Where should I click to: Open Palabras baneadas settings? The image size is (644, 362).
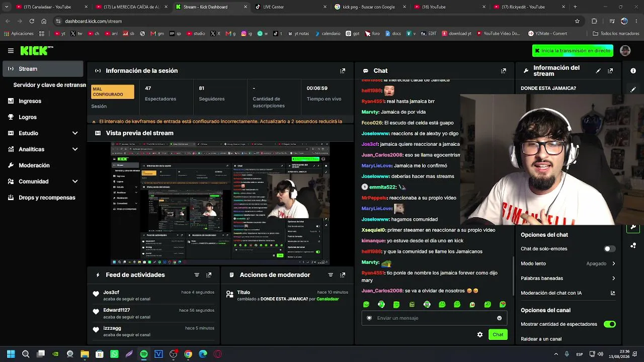point(568,278)
